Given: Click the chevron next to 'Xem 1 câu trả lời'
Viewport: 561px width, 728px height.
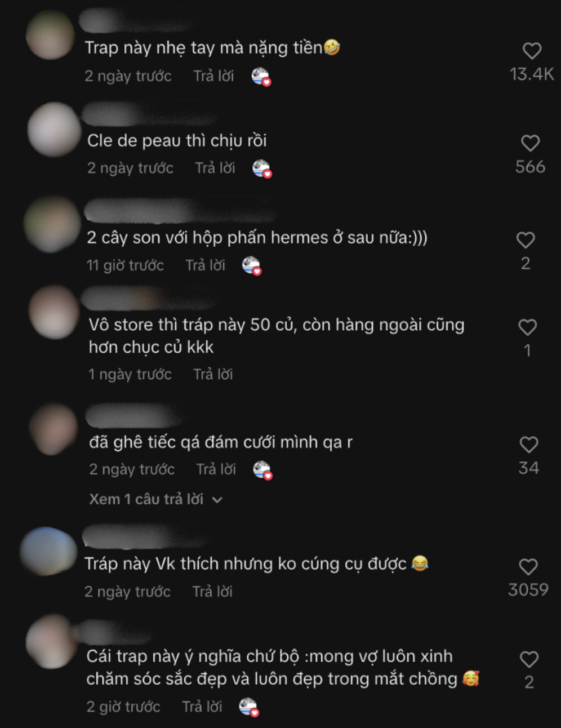Looking at the screenshot, I should (x=217, y=500).
